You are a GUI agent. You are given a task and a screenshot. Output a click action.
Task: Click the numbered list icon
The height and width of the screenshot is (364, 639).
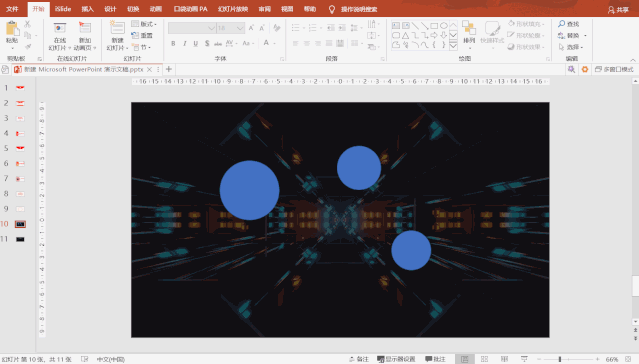click(x=313, y=28)
